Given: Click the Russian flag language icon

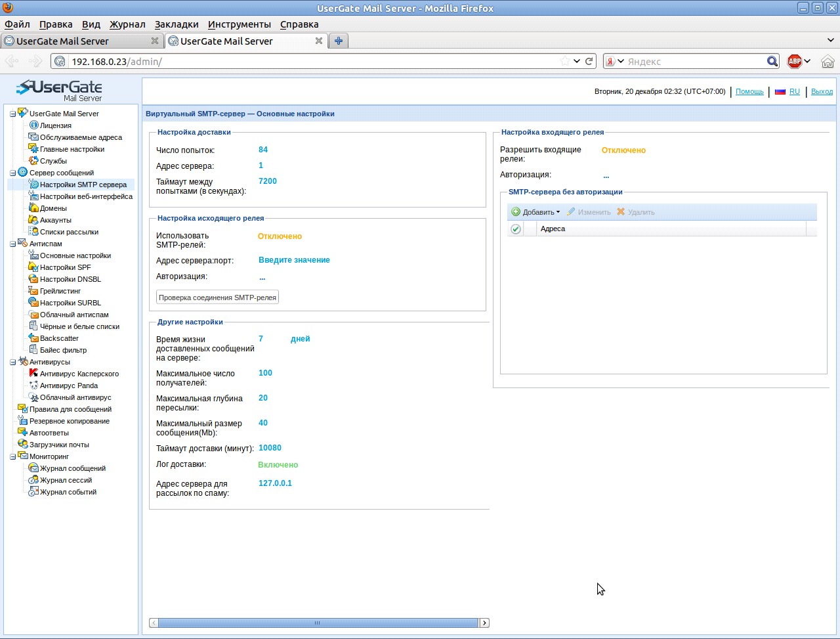Looking at the screenshot, I should [780, 91].
